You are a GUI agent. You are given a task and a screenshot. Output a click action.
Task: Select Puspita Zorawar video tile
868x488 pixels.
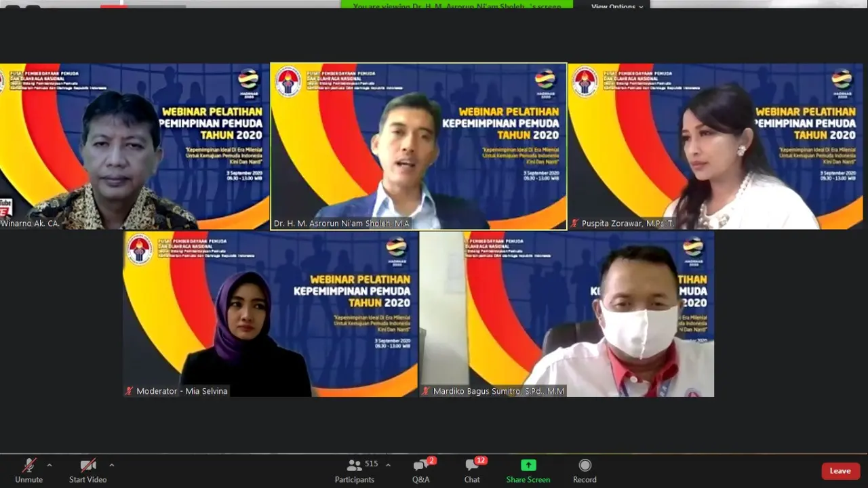tap(715, 146)
